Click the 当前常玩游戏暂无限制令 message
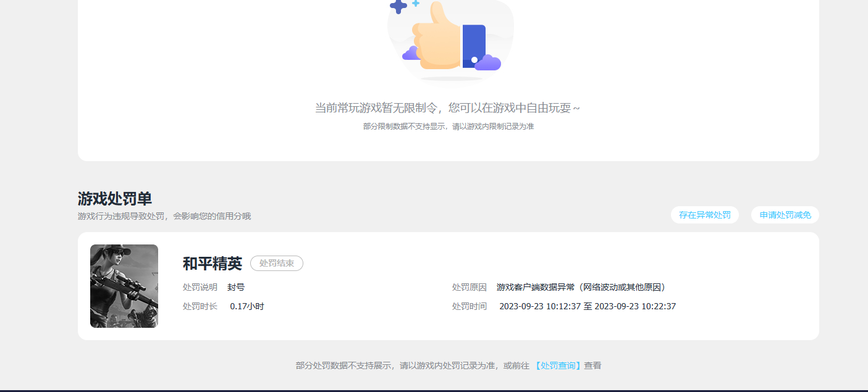This screenshot has height=392, width=868. tap(448, 108)
